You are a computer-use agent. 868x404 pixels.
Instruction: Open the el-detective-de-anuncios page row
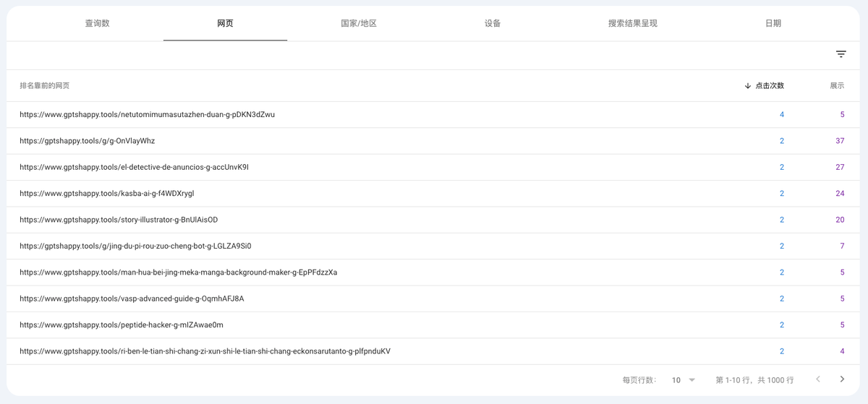tap(434, 167)
